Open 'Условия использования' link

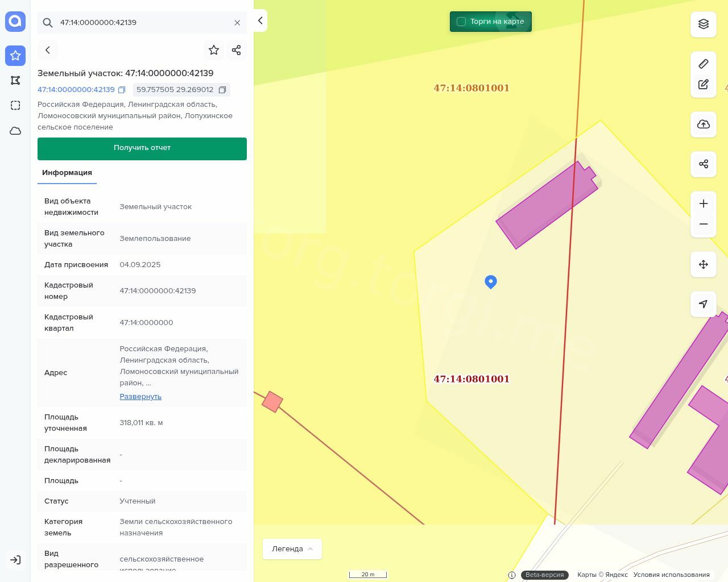[x=671, y=575]
